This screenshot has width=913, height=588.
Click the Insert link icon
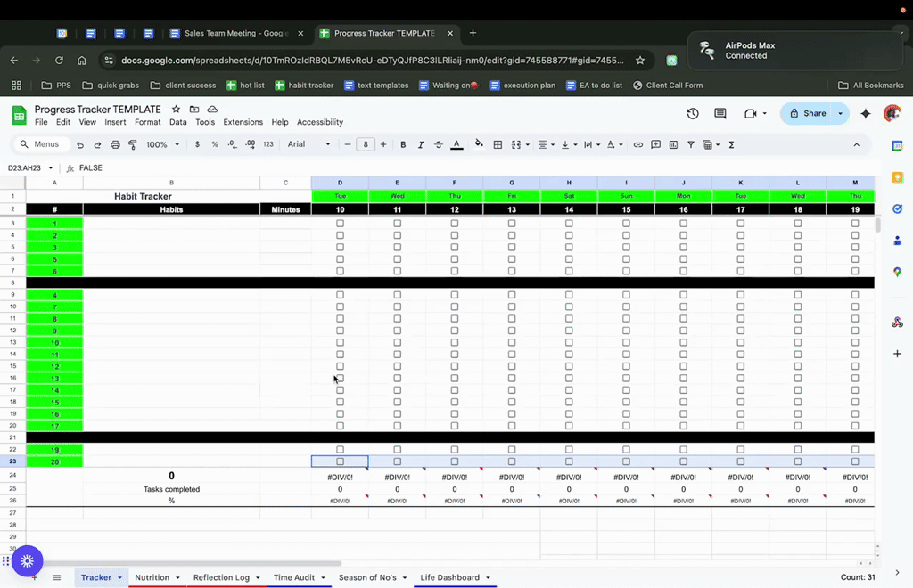coord(637,144)
